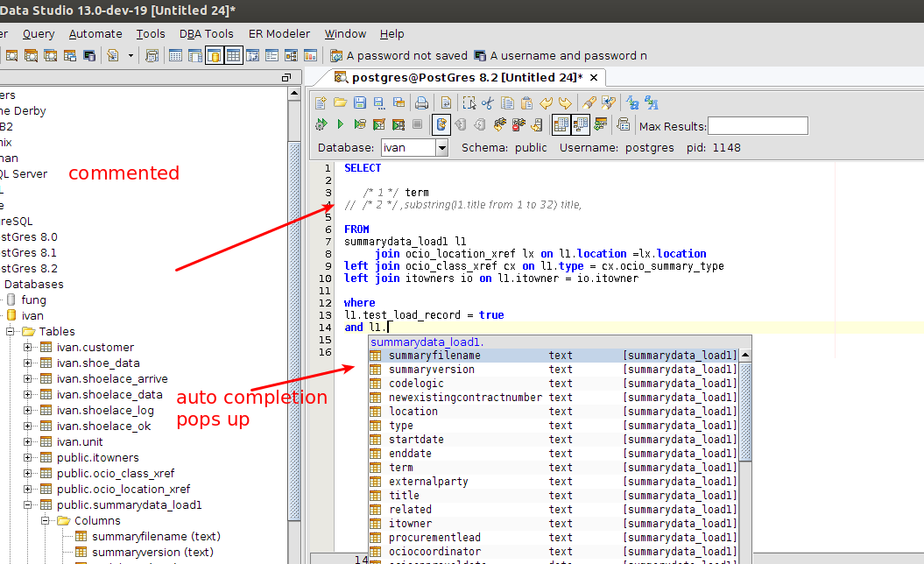The image size is (924, 564).
Task: Click the Undo arrow icon
Action: (546, 103)
